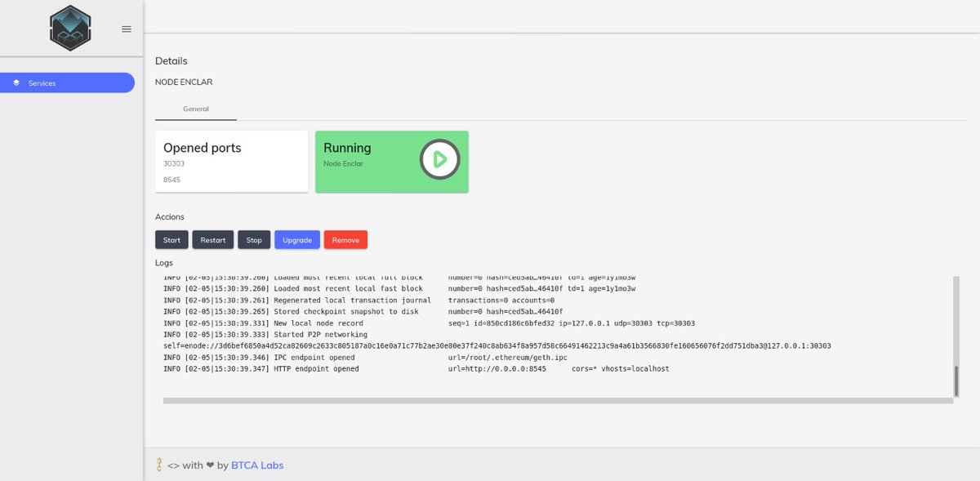This screenshot has height=481, width=980.
Task: Click the Logs label
Action: pyautogui.click(x=164, y=263)
